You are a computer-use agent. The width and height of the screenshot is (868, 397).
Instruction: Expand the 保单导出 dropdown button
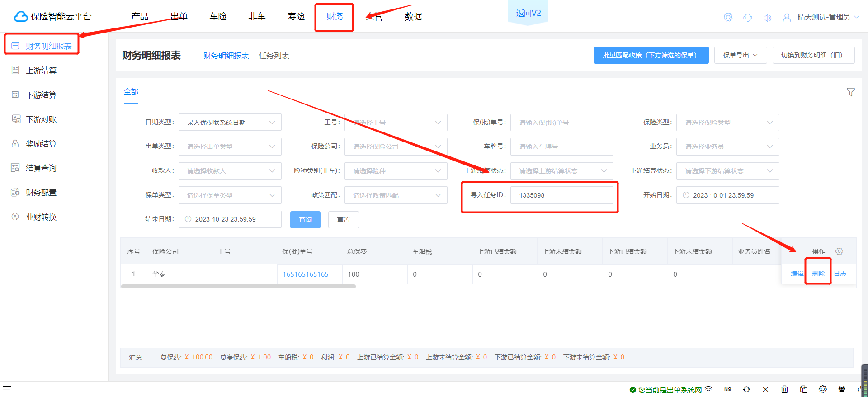tap(741, 55)
